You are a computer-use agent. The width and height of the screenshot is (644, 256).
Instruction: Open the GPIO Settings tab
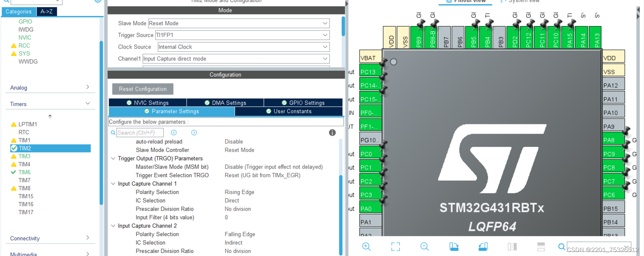point(303,103)
